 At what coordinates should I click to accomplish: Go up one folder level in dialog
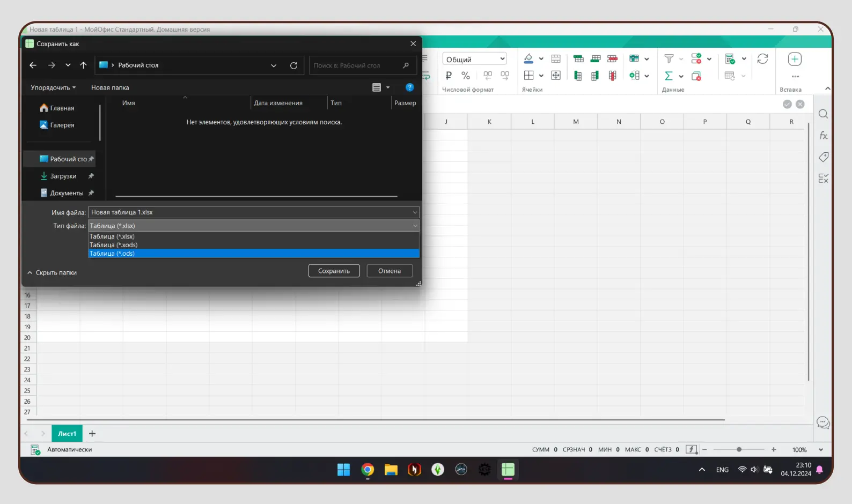(x=83, y=65)
